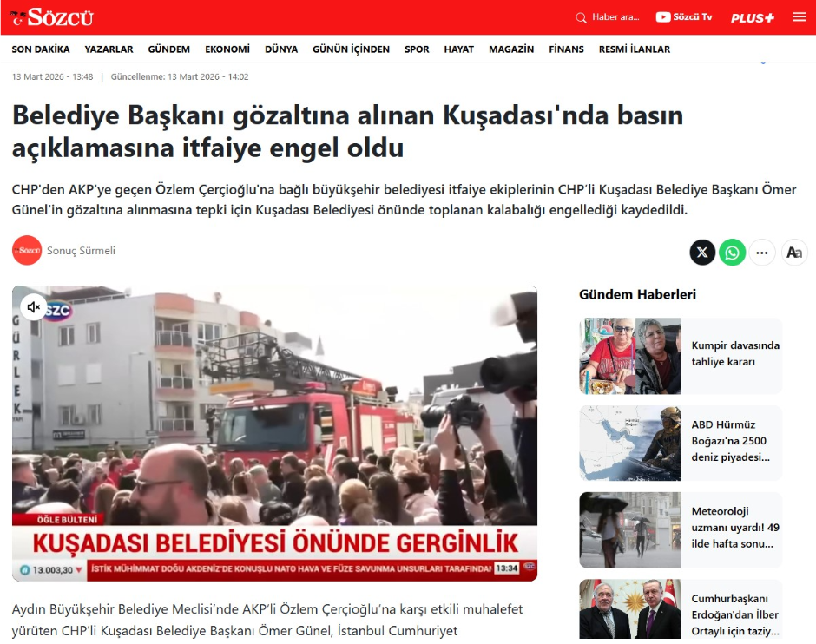816x644 pixels.
Task: Open the Ekonomi section
Action: click(x=227, y=49)
